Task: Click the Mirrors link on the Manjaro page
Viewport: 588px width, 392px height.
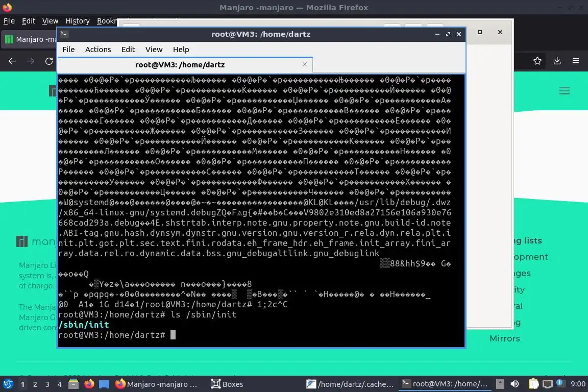Action: click(505, 339)
